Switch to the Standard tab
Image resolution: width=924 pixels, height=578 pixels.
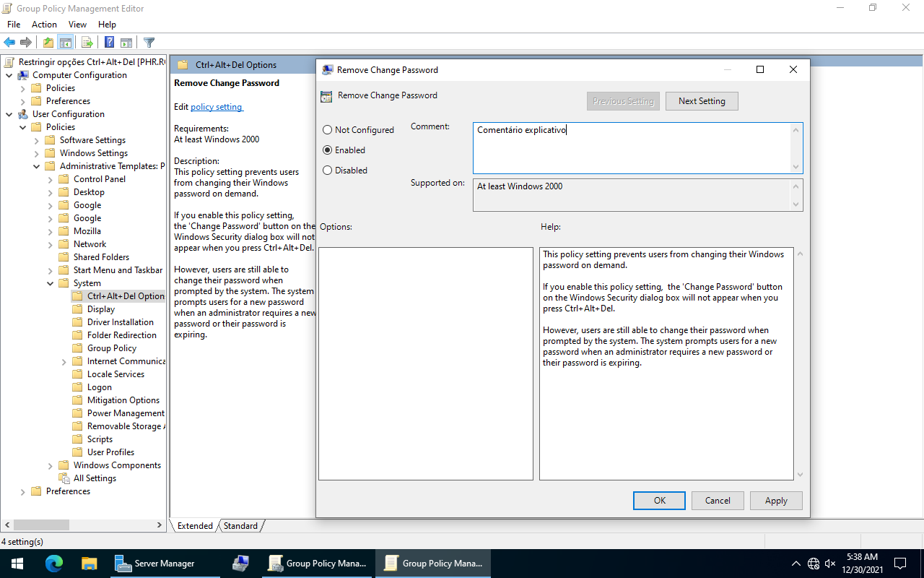coord(240,526)
